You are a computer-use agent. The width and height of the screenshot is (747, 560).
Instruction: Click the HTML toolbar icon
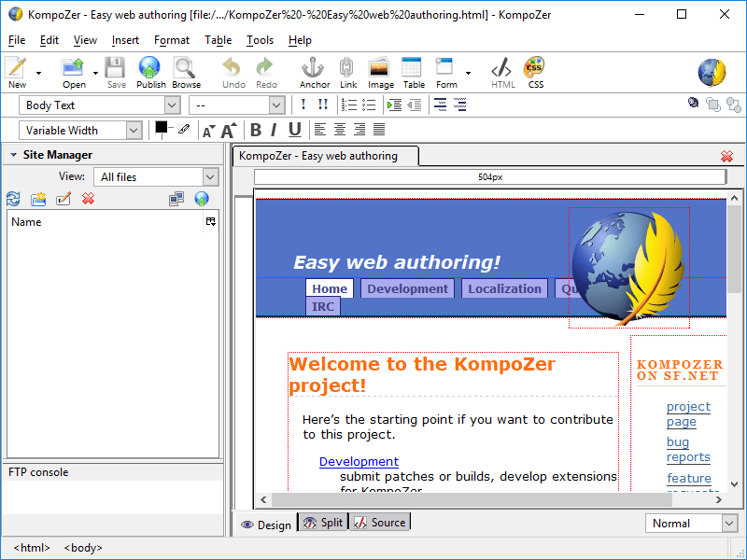[501, 67]
